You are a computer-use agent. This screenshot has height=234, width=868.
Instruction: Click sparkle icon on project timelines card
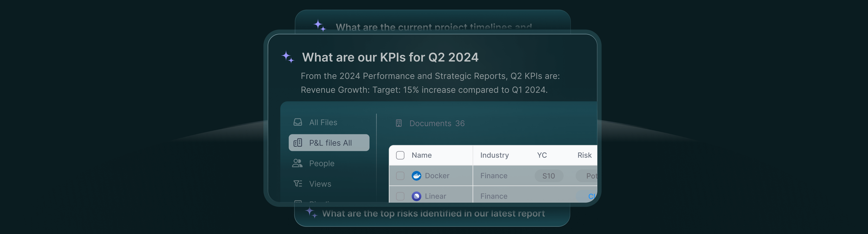click(320, 26)
